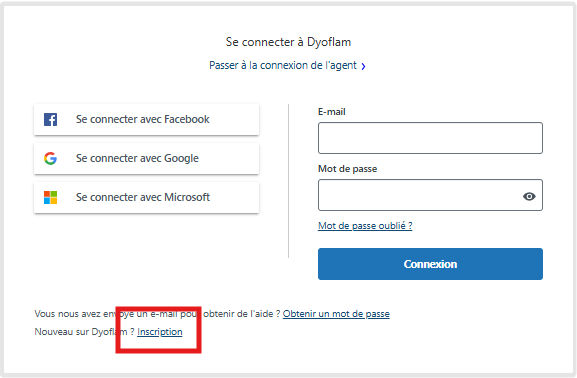The image size is (577, 378).
Task: Select the 'Se connecter avec Facebook' button text
Action: pos(142,119)
